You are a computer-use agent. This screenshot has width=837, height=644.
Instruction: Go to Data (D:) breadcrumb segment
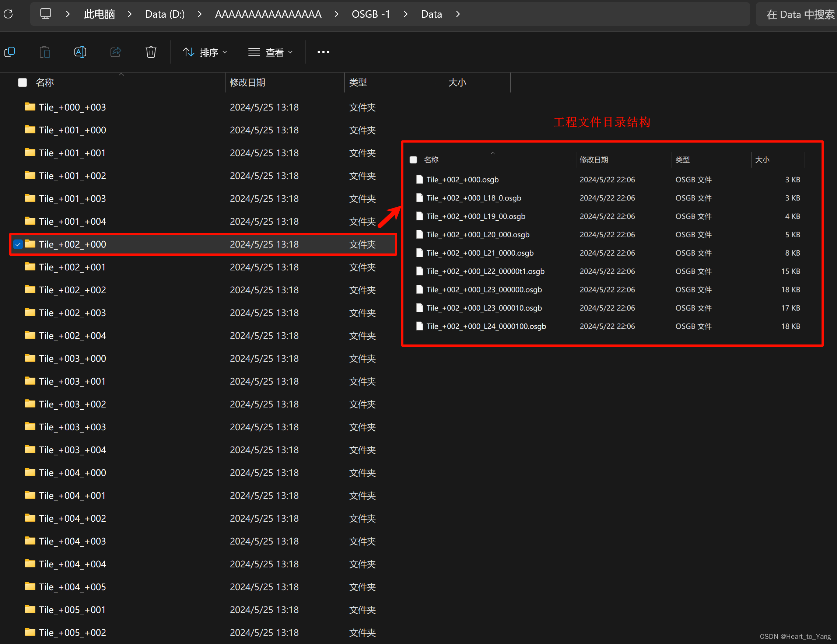pyautogui.click(x=165, y=14)
